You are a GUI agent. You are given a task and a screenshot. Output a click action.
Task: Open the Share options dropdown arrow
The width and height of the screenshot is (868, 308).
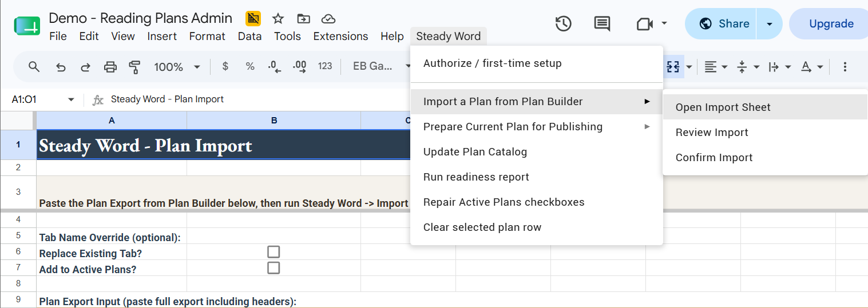click(770, 24)
